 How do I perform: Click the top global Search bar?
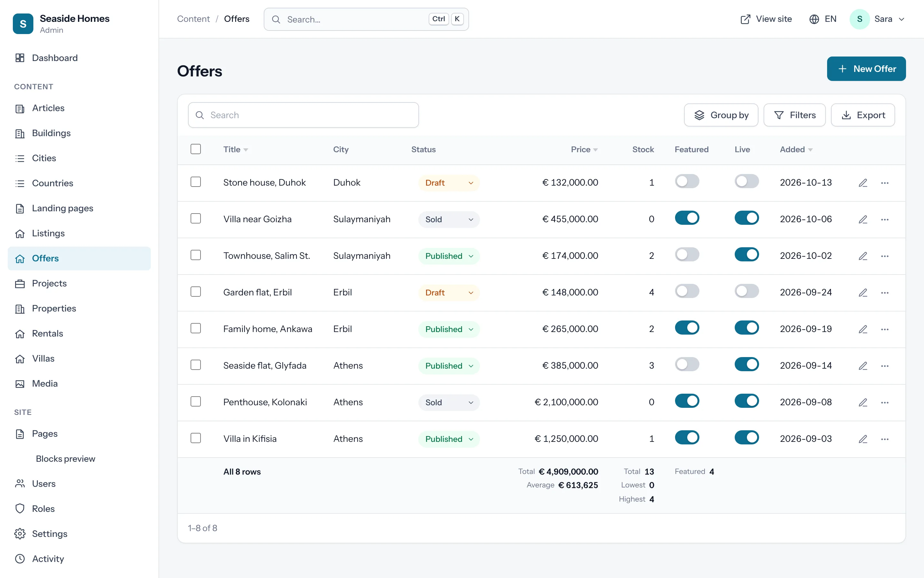(x=366, y=19)
